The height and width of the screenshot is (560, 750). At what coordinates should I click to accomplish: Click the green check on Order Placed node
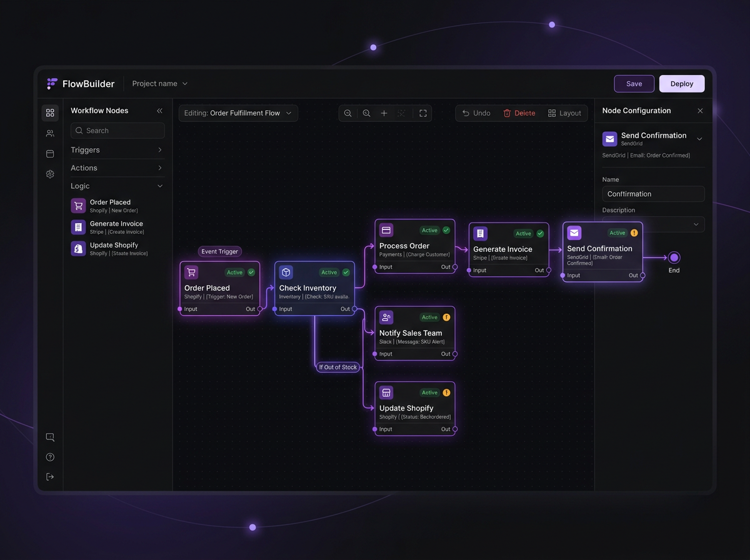(251, 272)
